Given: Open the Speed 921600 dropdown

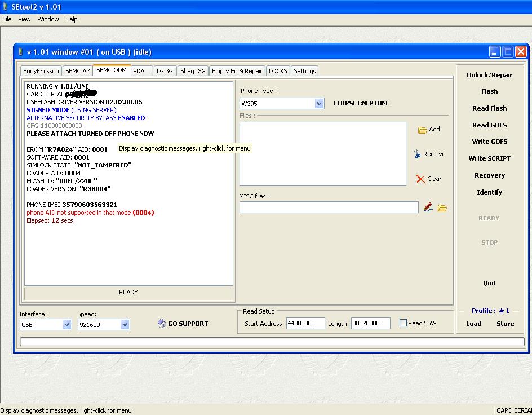Looking at the screenshot, I should [125, 325].
